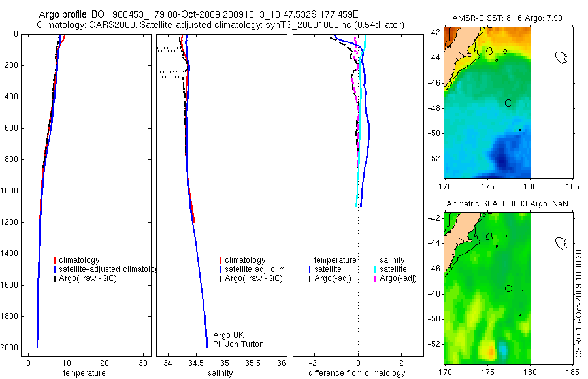Select the 'AMSR-E SST: 8.16 Argo: 7.99' map title
This screenshot has height=379, width=588.
point(507,18)
